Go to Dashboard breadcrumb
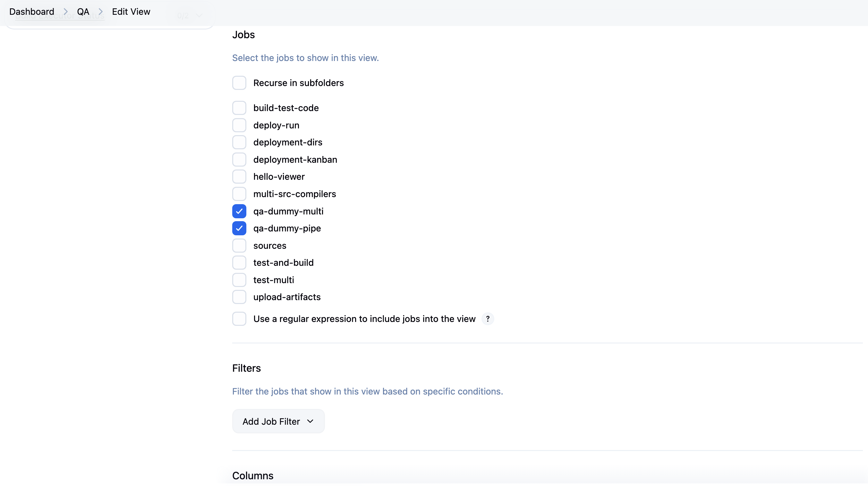Image resolution: width=868 pixels, height=486 pixels. tap(32, 12)
